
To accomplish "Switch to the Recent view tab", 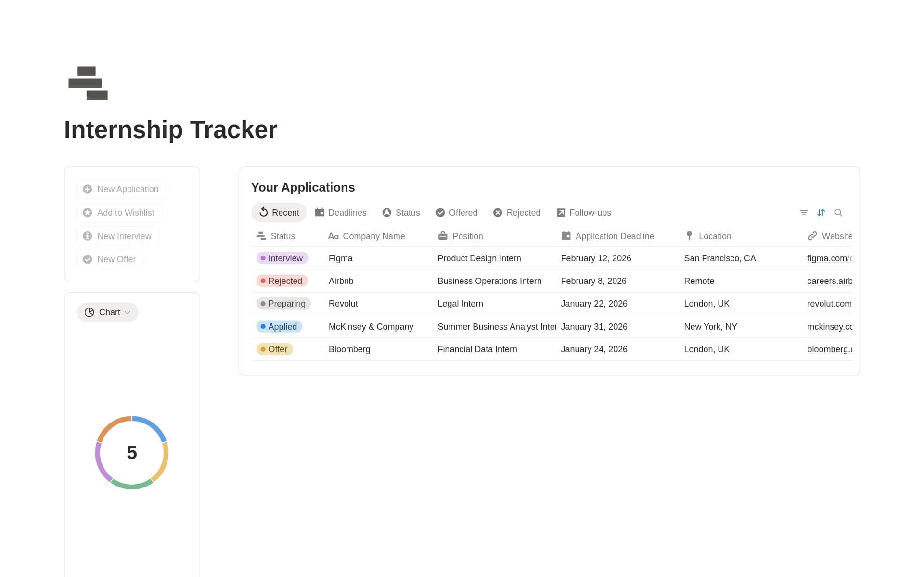I will pyautogui.click(x=279, y=213).
